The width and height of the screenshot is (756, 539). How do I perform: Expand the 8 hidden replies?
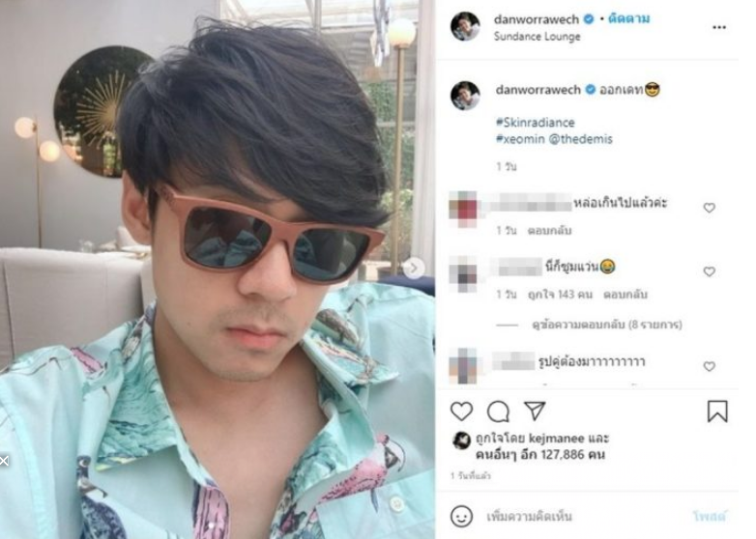pyautogui.click(x=607, y=325)
